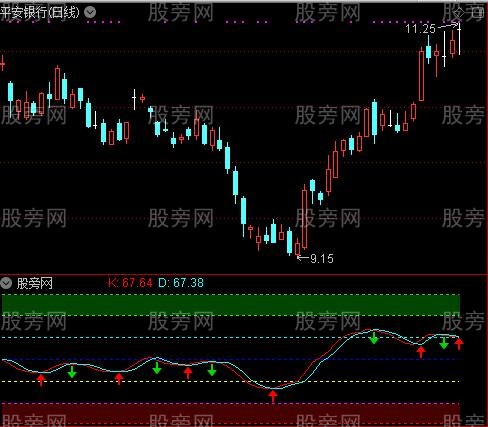Click the 股旁网 indicator name in the sub-chart

(35, 284)
